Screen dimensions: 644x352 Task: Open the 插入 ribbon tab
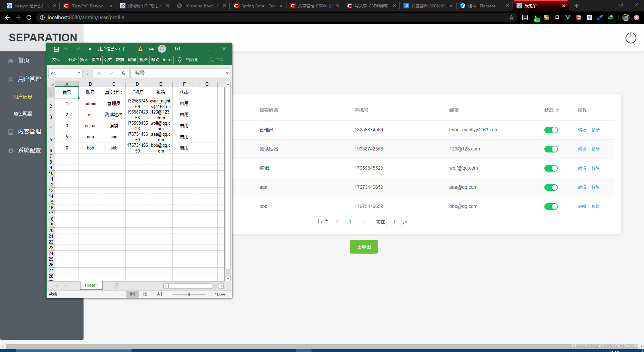(x=84, y=60)
